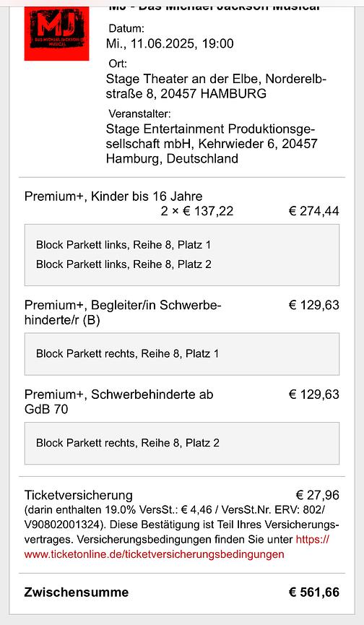Viewport: 364px width, 625px height.
Task: Click the Premium+ Schwerbehinderte ab GdB 70 heading
Action: coord(118,402)
